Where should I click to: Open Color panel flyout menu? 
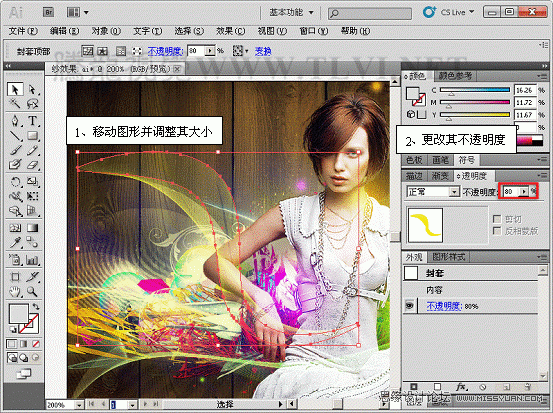tap(542, 76)
